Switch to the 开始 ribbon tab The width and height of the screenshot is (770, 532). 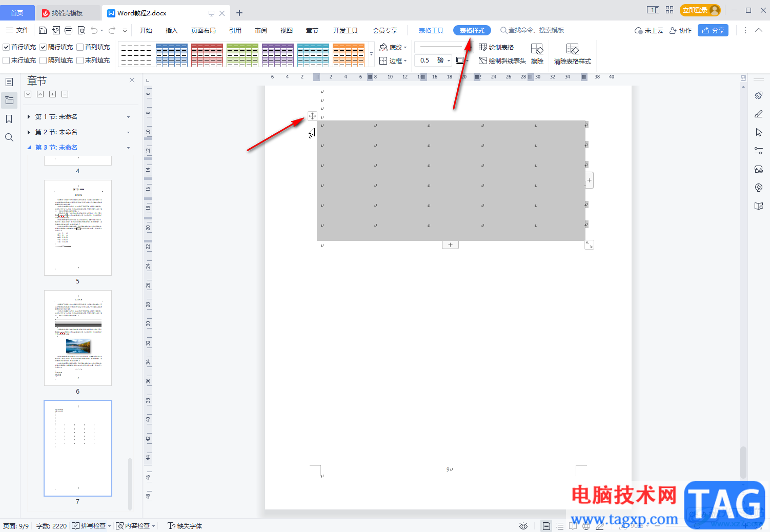pos(146,30)
